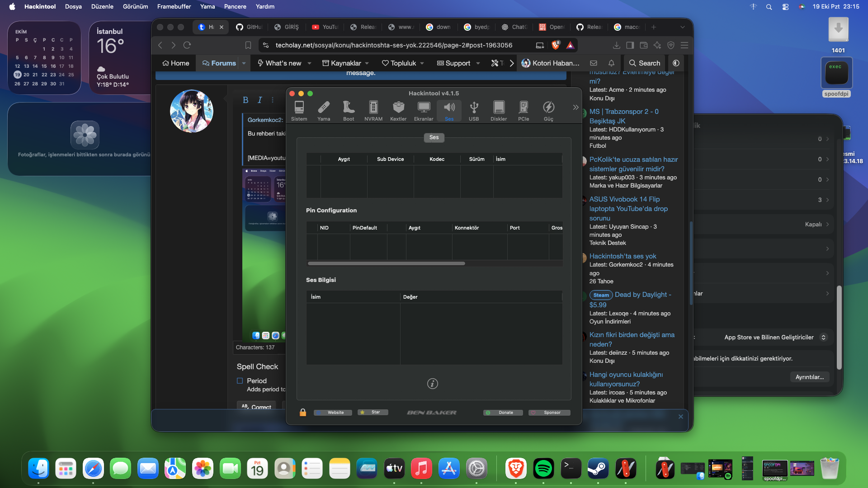Expand the Topluluk dropdown arrow
The width and height of the screenshot is (868, 488).
coord(422,63)
